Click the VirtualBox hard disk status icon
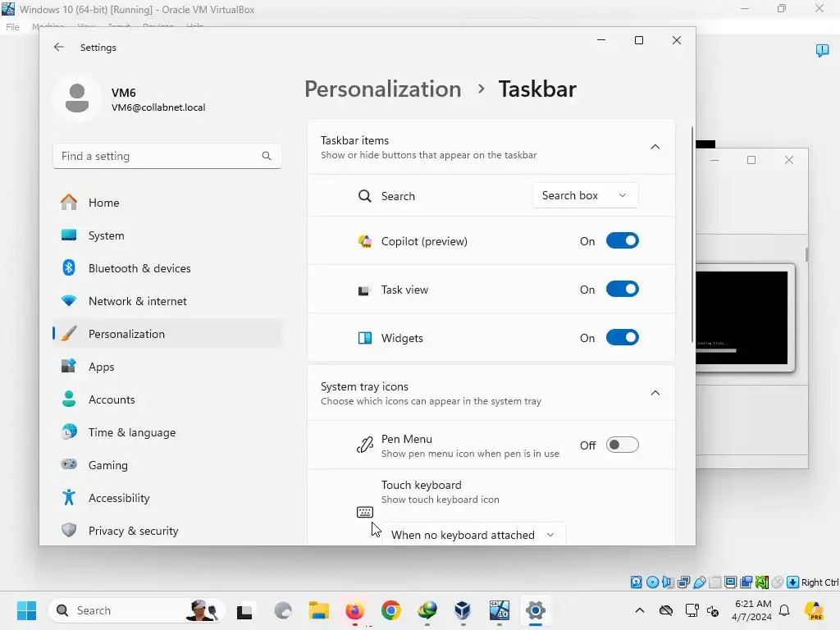This screenshot has width=840, height=630. coord(636,582)
